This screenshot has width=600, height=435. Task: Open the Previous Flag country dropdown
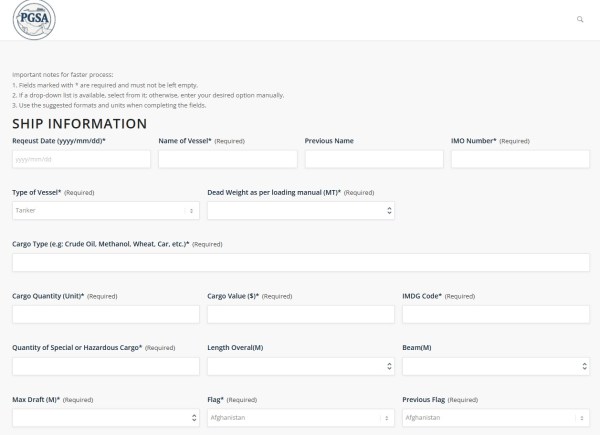[496, 418]
